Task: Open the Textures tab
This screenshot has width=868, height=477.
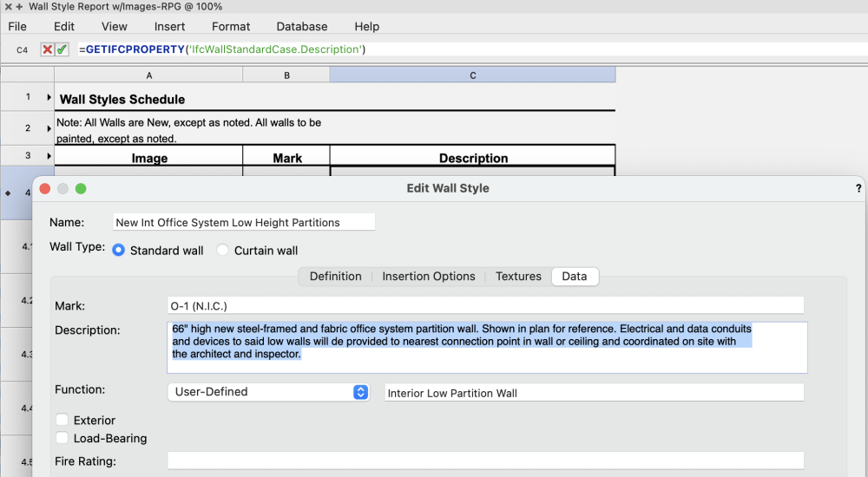Action: click(x=518, y=277)
